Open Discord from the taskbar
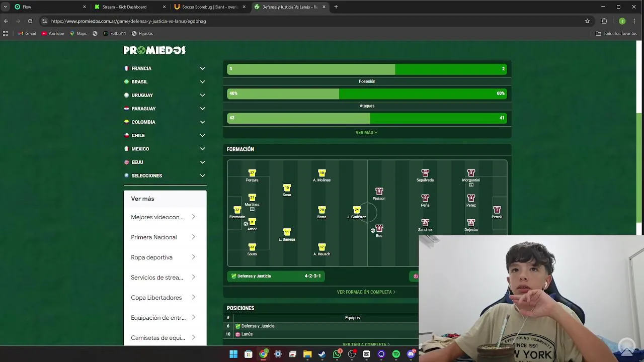The height and width of the screenshot is (362, 644). [411, 354]
